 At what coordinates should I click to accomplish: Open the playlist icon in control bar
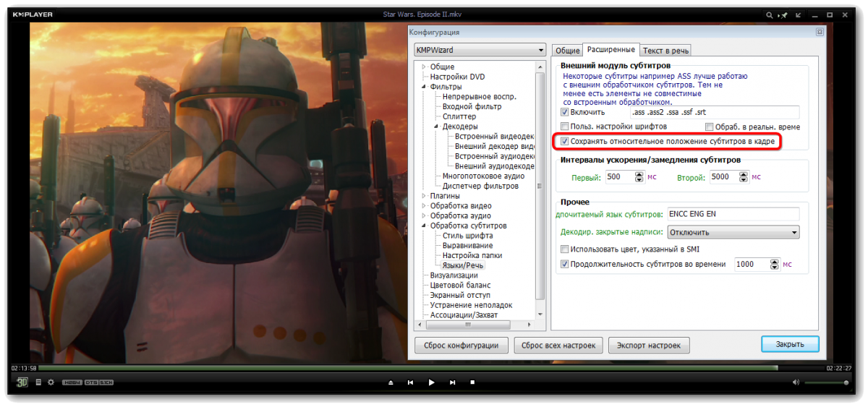pyautogui.click(x=38, y=382)
